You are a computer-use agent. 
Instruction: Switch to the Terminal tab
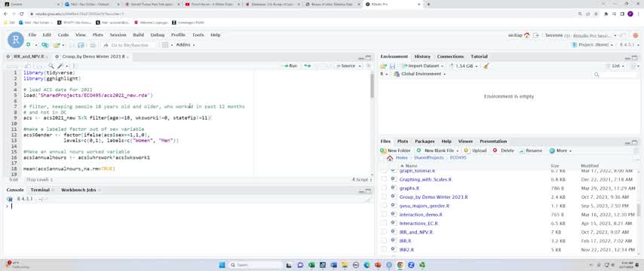point(40,190)
